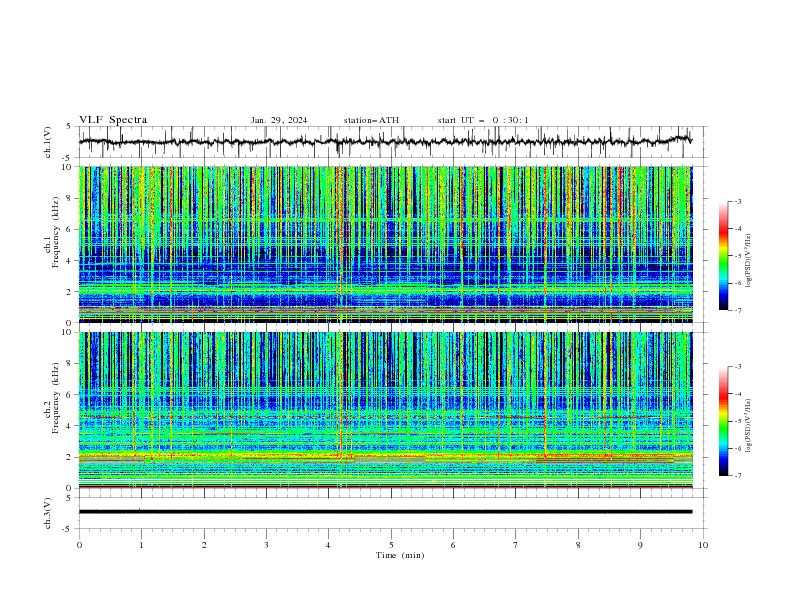Click the upper PSD color scale bar
This screenshot has width=792, height=612.
(x=724, y=255)
